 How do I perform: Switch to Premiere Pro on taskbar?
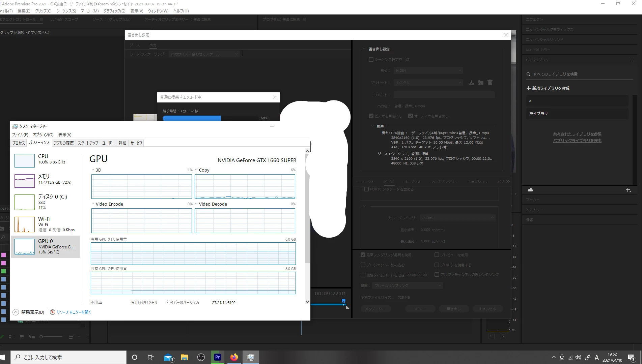tap(218, 357)
